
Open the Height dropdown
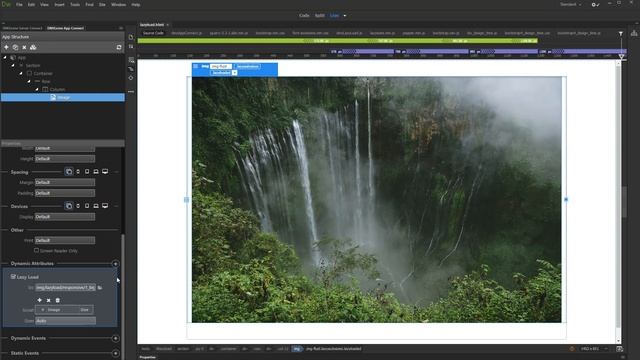65,159
